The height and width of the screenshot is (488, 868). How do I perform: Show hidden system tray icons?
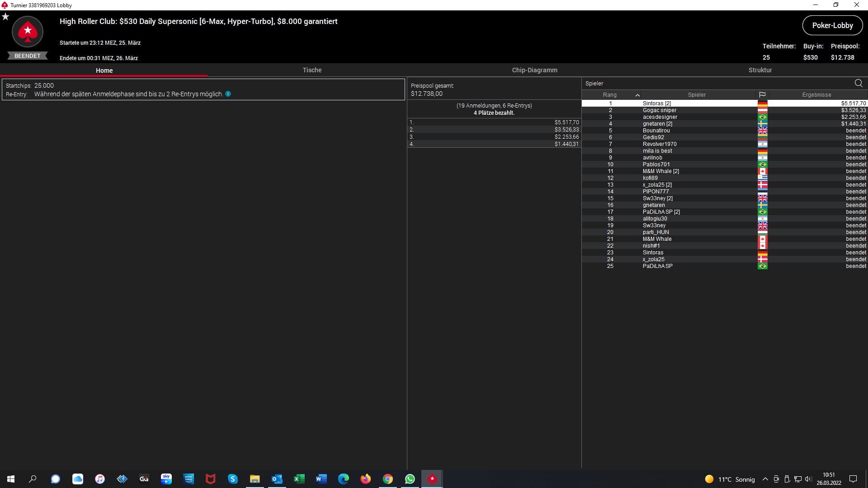click(765, 479)
